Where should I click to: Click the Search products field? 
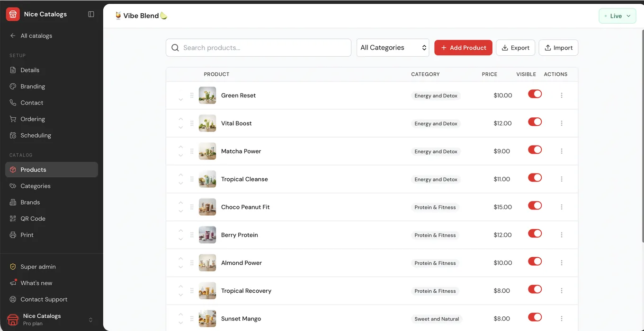pos(259,48)
